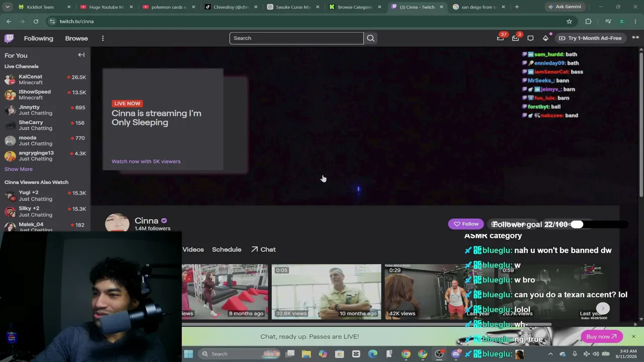
Task: Open File Explorer from taskbar
Action: 306,354
